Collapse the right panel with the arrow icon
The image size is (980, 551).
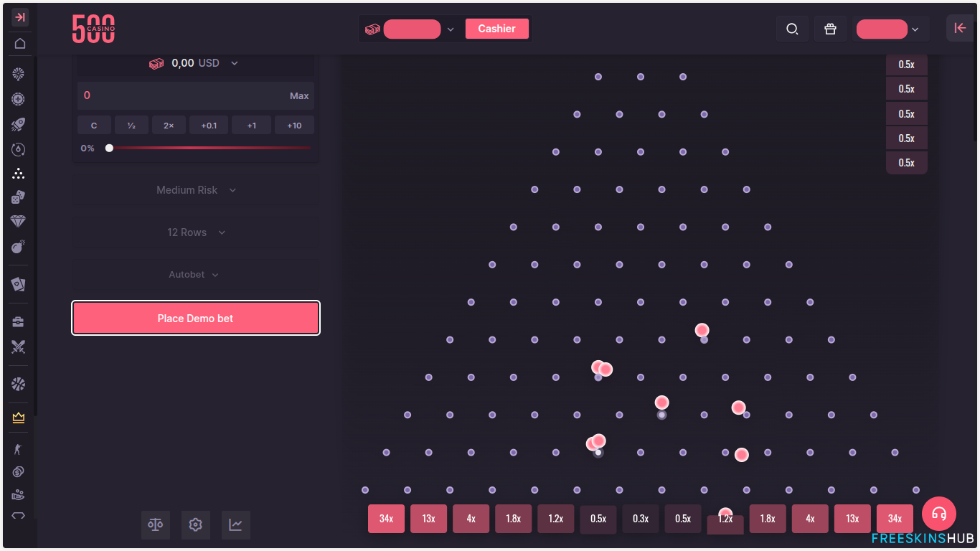pos(960,28)
